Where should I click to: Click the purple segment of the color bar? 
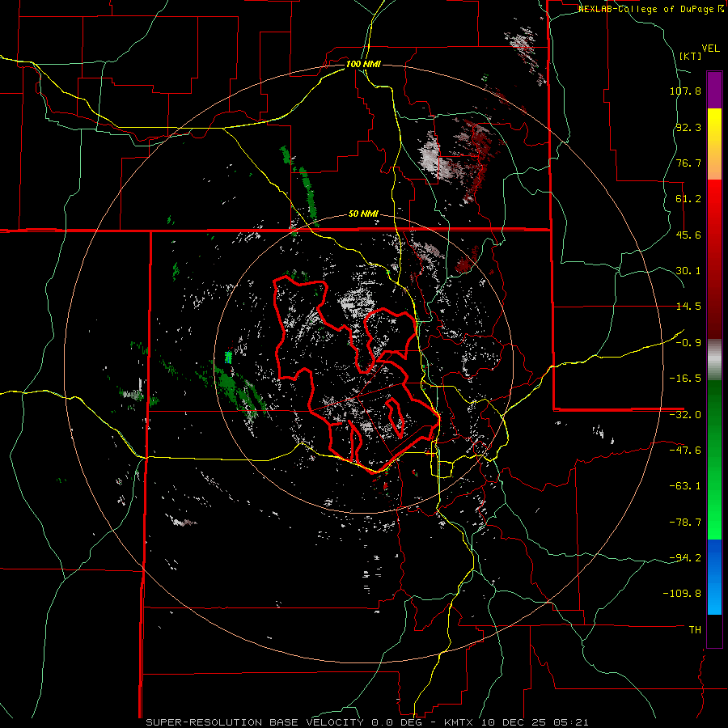[714, 90]
